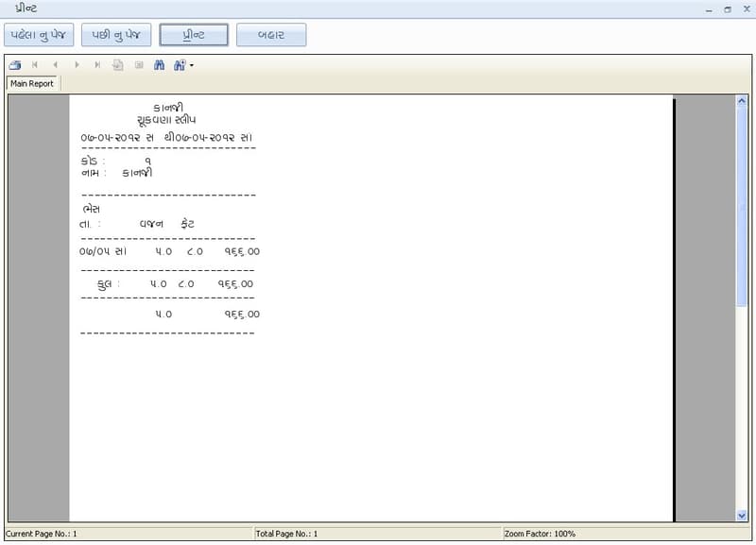The width and height of the screenshot is (756, 545).
Task: Click the zoom binoculars icon
Action: (x=180, y=65)
